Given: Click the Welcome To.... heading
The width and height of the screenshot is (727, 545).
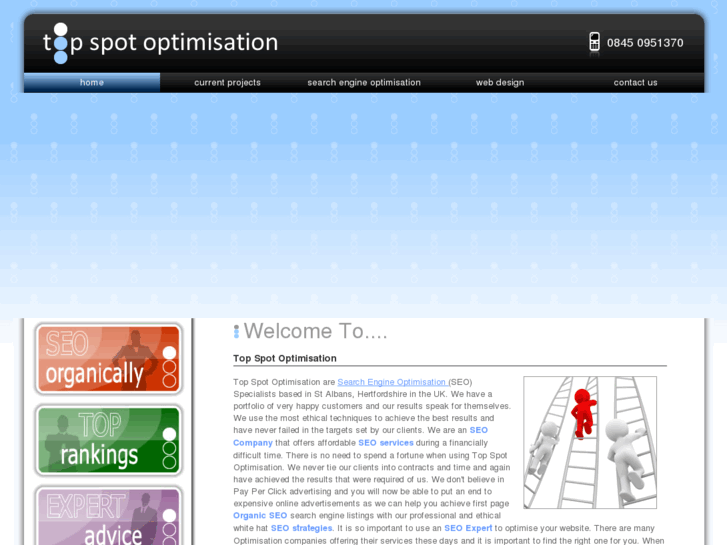Looking at the screenshot, I should click(x=315, y=331).
